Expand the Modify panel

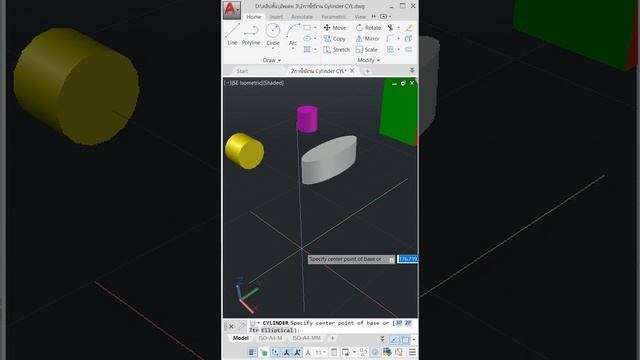point(369,60)
